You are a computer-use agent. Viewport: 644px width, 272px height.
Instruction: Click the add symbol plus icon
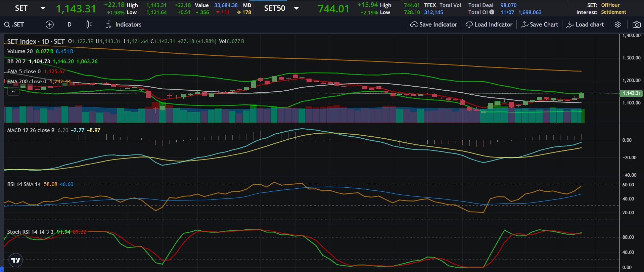point(49,25)
